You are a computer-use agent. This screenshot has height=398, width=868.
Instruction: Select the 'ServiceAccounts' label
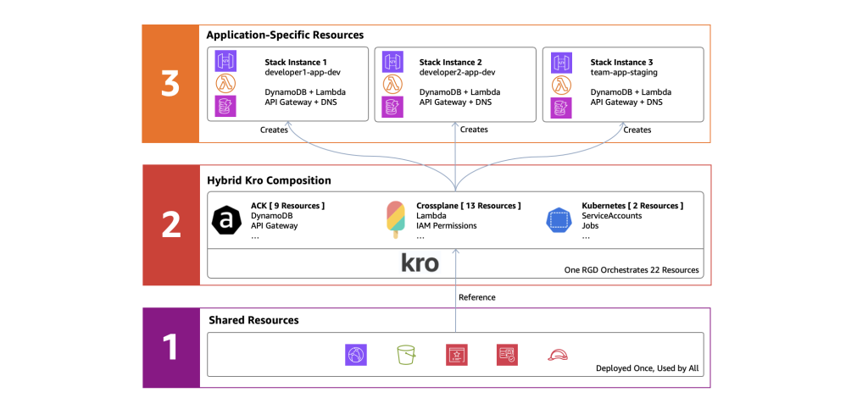tap(612, 216)
